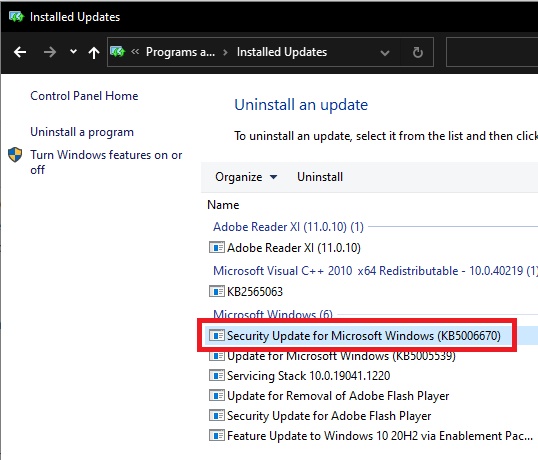Open Uninstall a program link
Screen dimensions: 538x460
click(x=82, y=132)
